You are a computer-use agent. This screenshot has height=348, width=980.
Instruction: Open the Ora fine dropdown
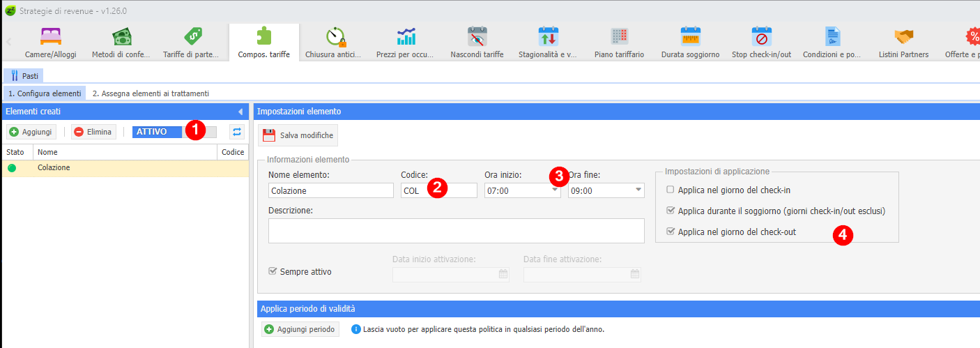coord(639,190)
